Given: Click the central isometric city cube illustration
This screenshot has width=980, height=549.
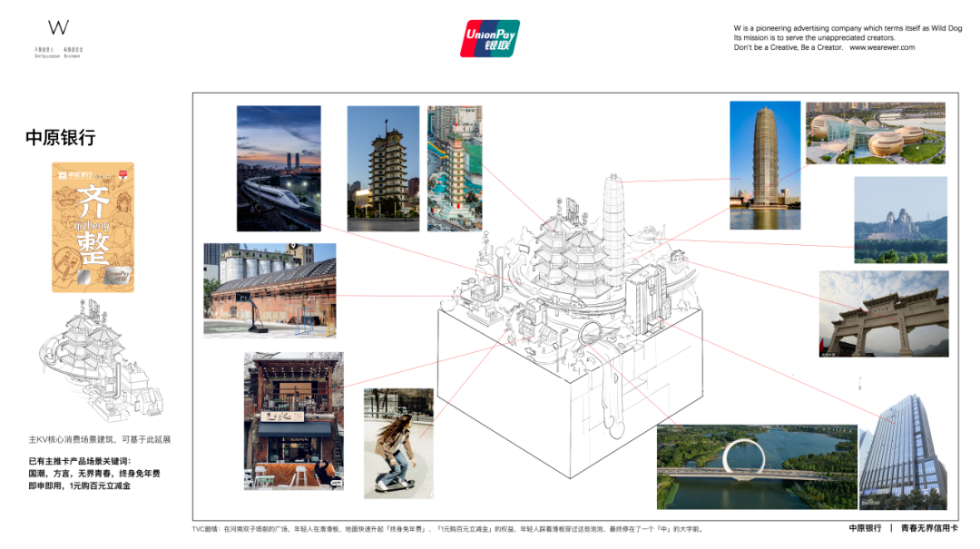Looking at the screenshot, I should tap(570, 328).
